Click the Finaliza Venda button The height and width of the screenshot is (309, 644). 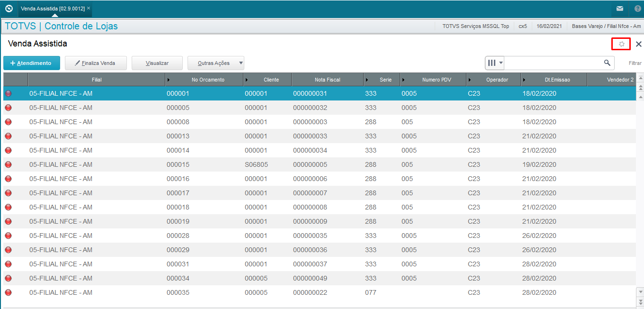[x=96, y=63]
